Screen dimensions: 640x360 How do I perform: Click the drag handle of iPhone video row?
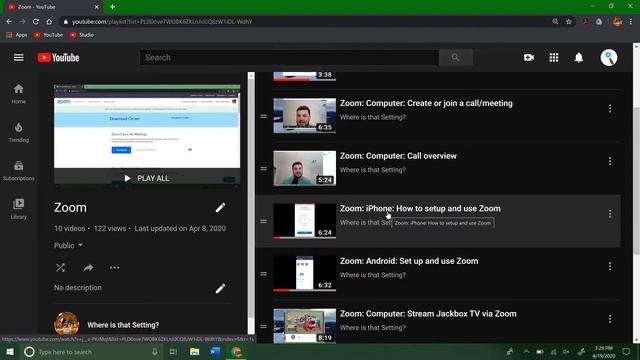click(x=264, y=221)
